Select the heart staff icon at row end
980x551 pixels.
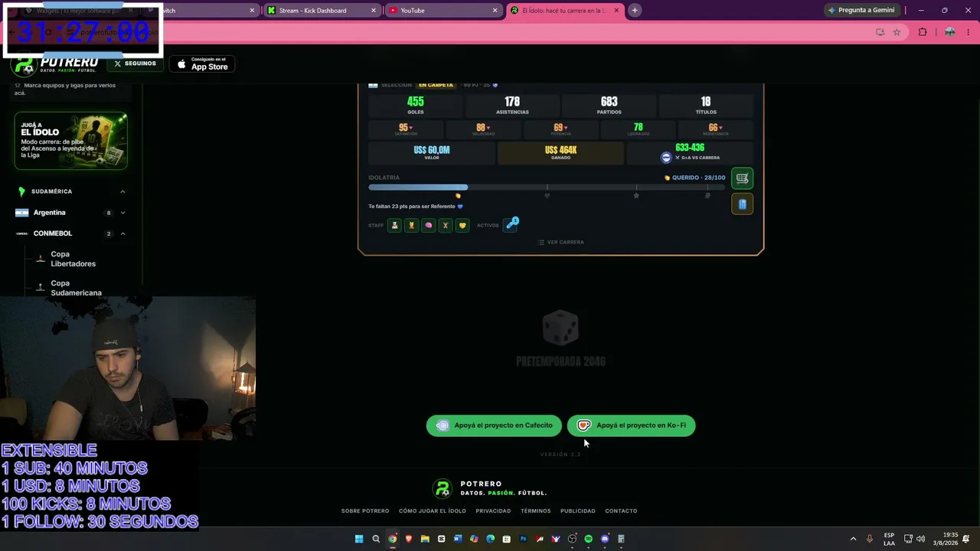pyautogui.click(x=462, y=225)
